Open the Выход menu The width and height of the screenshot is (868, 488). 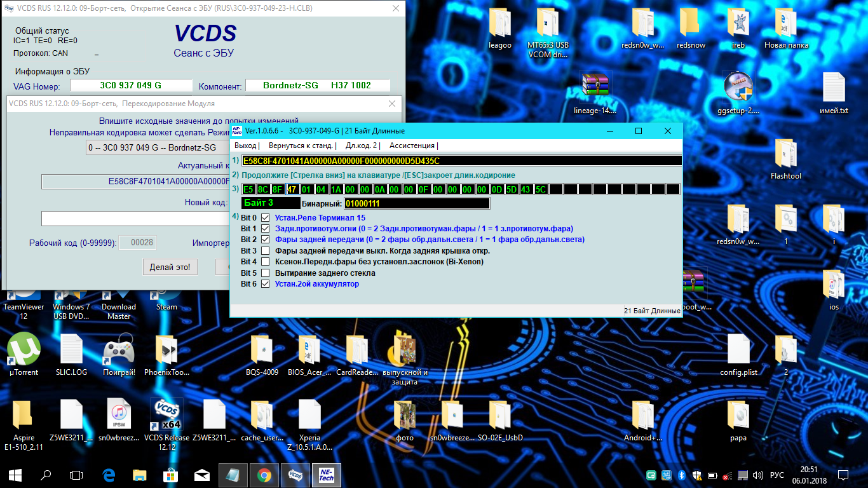click(x=246, y=146)
